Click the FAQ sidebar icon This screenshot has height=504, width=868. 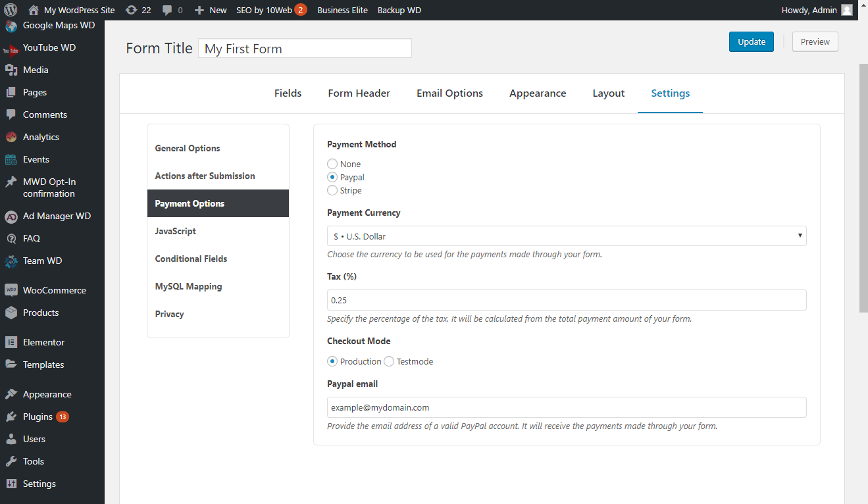11,238
